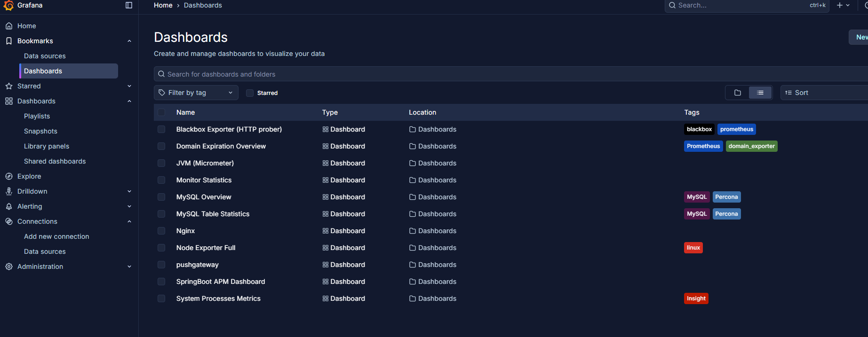Switch to folder view icon
Viewport: 868px width, 337px height.
(x=738, y=93)
